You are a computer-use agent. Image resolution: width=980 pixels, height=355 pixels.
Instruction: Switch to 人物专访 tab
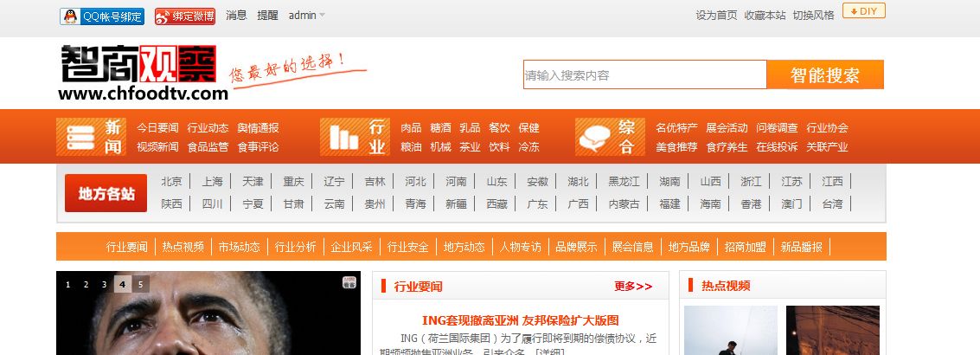[521, 247]
